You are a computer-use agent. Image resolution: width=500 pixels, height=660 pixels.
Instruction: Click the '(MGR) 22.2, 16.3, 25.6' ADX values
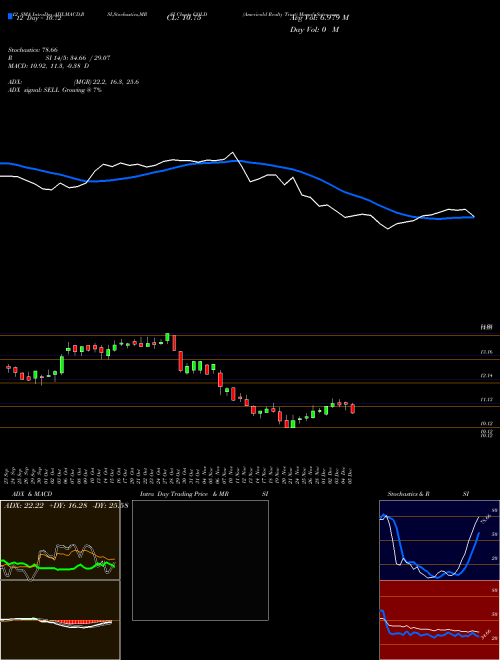106,82
